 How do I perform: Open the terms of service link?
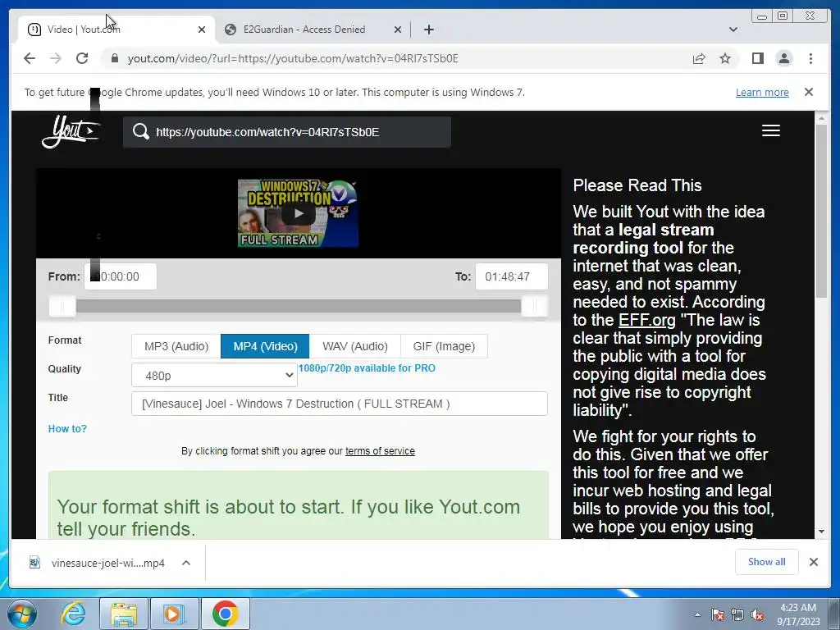click(380, 451)
